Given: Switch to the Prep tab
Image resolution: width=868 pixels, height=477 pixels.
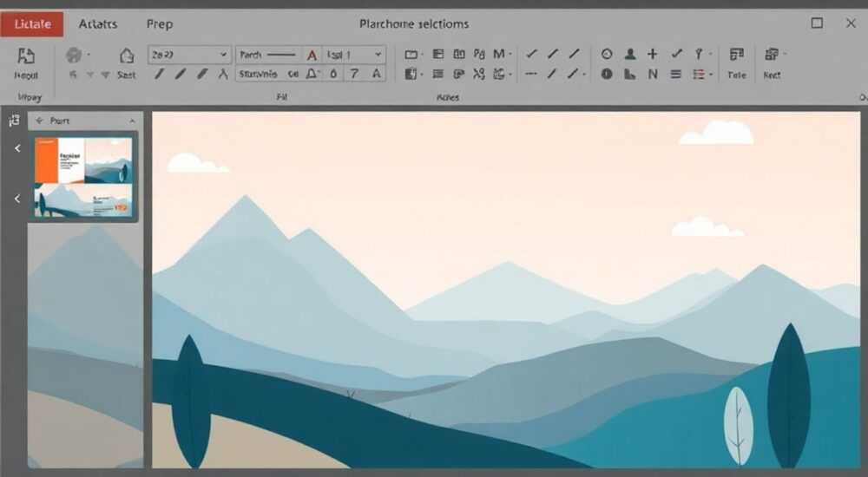Looking at the screenshot, I should tap(160, 23).
